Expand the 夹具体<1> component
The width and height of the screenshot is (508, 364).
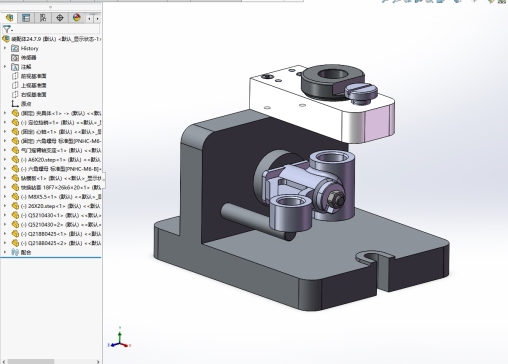tap(5, 113)
